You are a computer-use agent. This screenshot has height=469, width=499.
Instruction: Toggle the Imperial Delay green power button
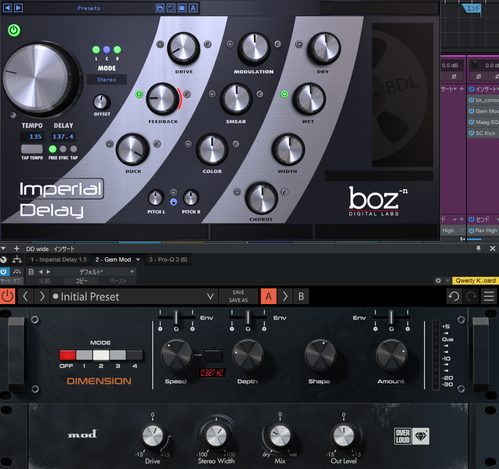[x=14, y=30]
